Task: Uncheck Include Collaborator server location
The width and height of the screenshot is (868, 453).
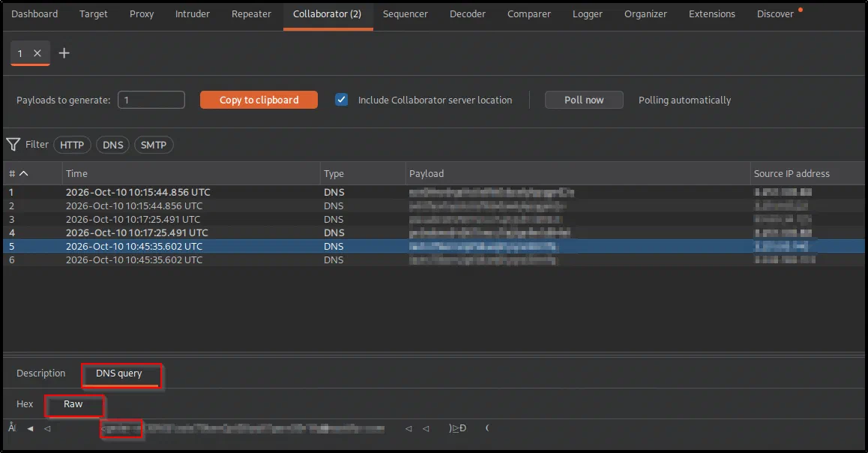Action: coord(341,100)
